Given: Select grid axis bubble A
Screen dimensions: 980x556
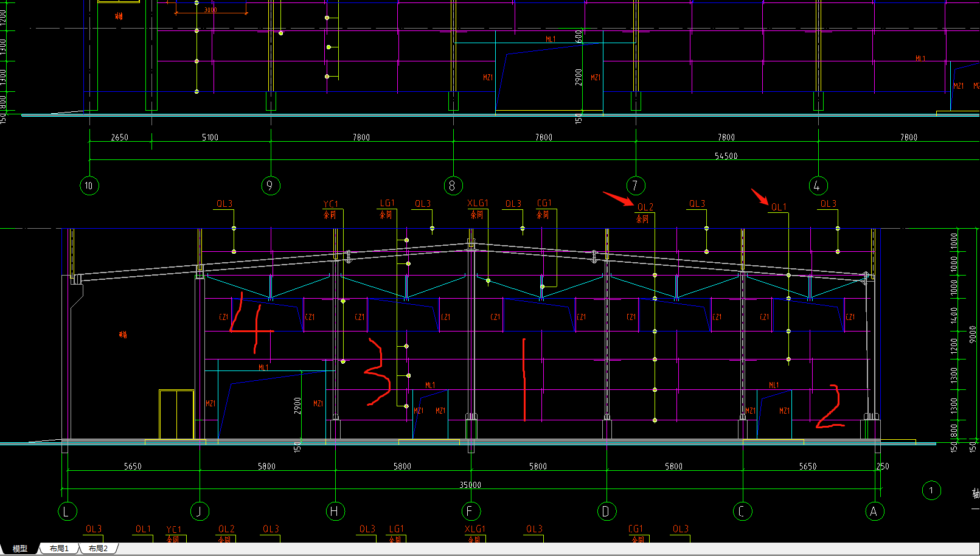Looking at the screenshot, I should pyautogui.click(x=875, y=512).
